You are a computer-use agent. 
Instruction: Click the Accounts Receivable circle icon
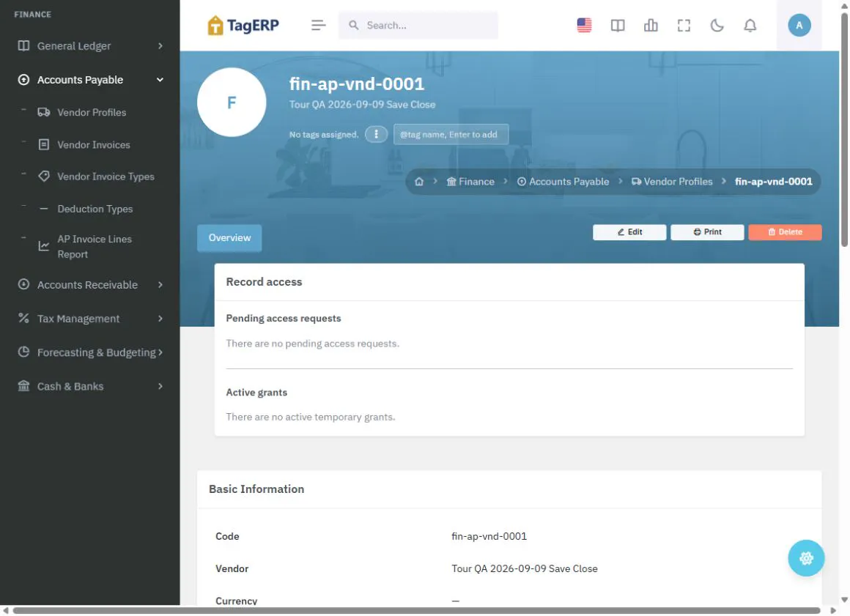[23, 284]
